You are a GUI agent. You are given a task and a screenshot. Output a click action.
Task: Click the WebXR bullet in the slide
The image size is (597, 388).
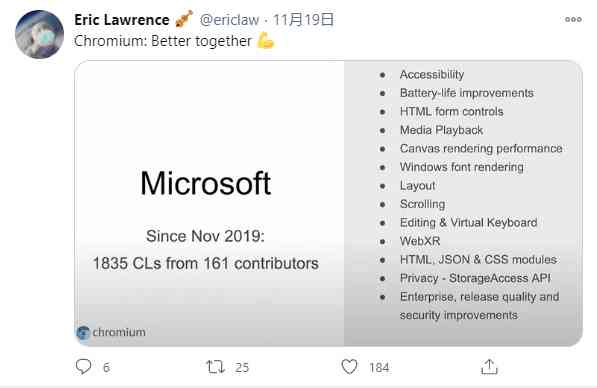(x=420, y=241)
